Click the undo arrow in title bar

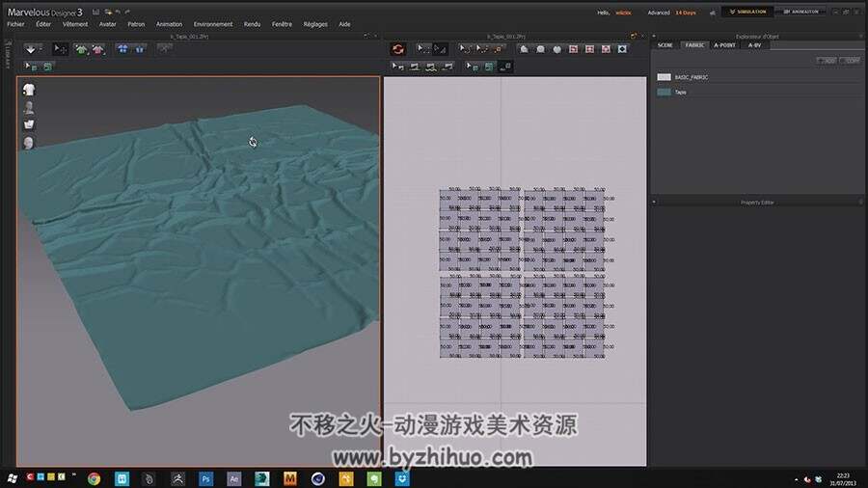coord(118,12)
